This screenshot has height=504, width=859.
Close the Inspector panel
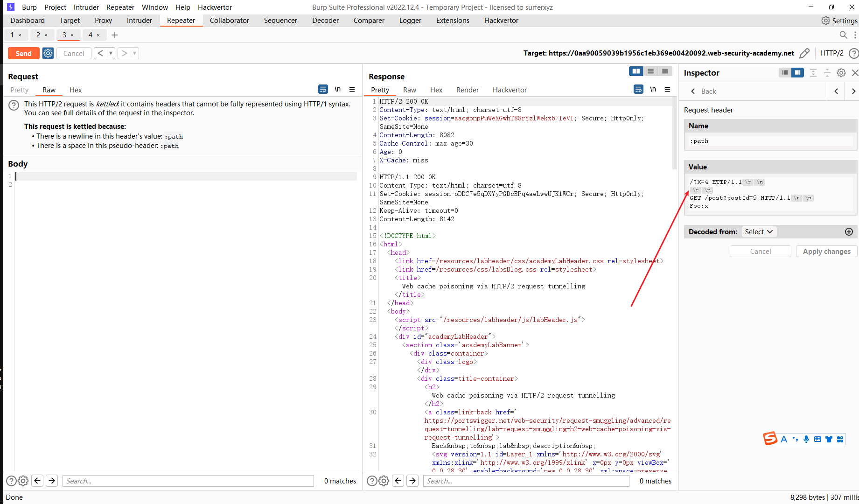pyautogui.click(x=855, y=73)
